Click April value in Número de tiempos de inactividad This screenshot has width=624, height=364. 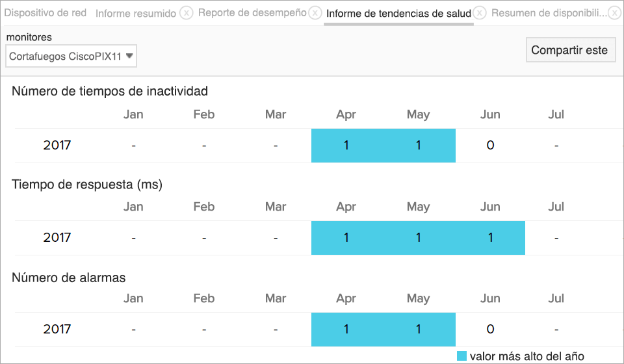[346, 146]
